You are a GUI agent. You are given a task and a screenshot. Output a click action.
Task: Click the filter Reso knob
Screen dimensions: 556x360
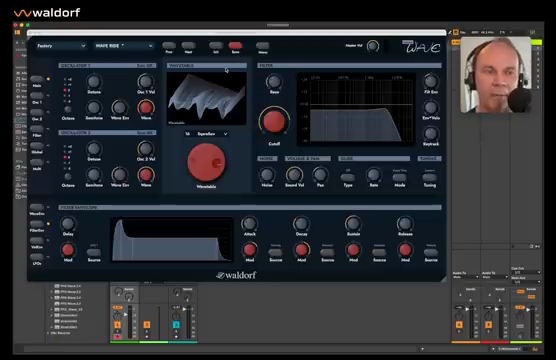click(x=274, y=82)
